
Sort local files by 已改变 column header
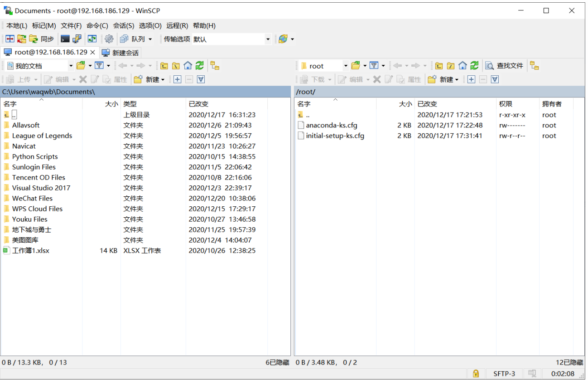click(x=227, y=104)
